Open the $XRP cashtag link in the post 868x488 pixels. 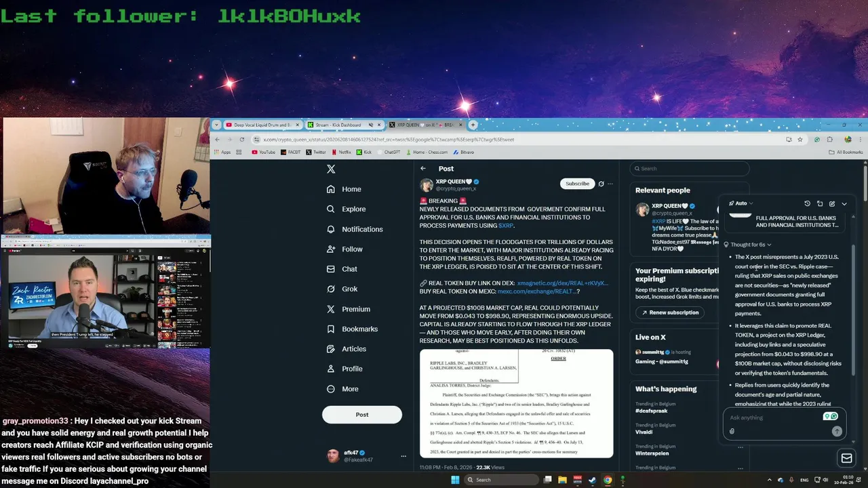pos(506,226)
